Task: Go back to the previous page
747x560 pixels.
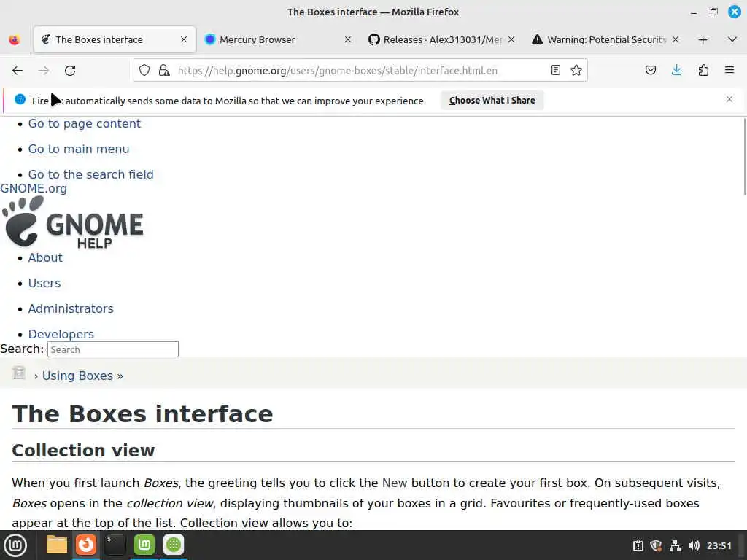Action: (18, 71)
